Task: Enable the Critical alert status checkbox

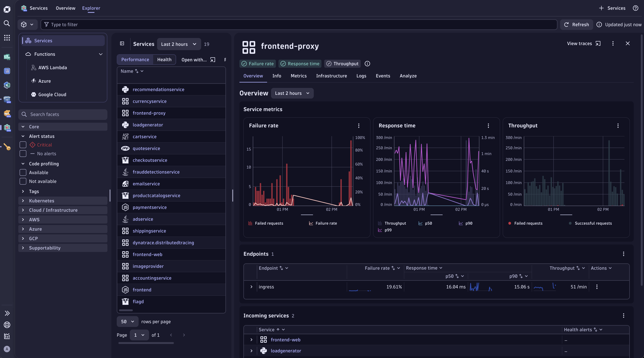Action: (x=23, y=145)
